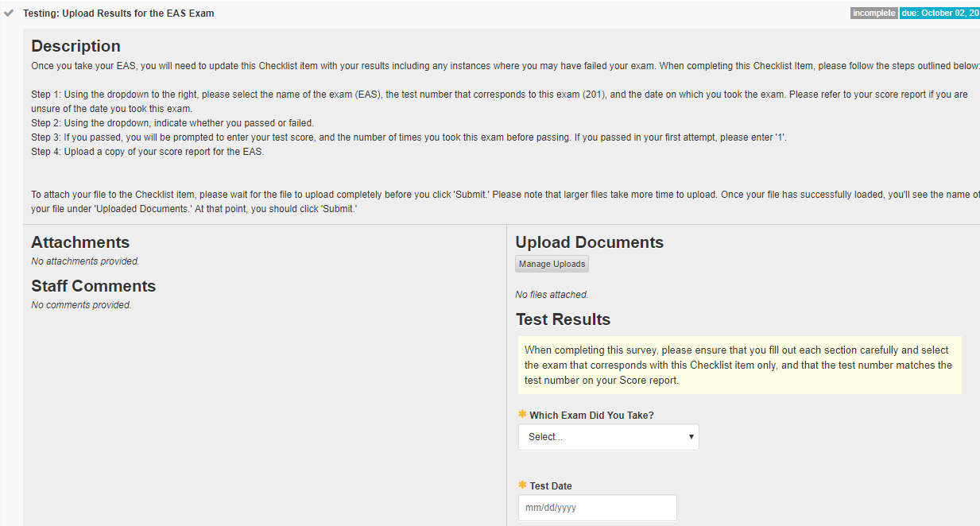Screen dimensions: 980x526
Task: Click the No attachments provided text
Action: (85, 261)
